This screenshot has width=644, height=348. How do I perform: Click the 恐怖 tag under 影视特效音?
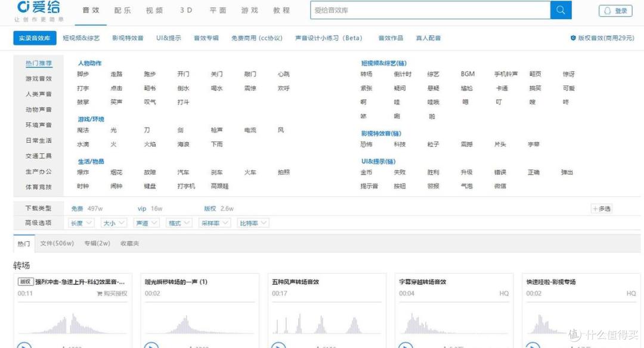[x=366, y=144]
